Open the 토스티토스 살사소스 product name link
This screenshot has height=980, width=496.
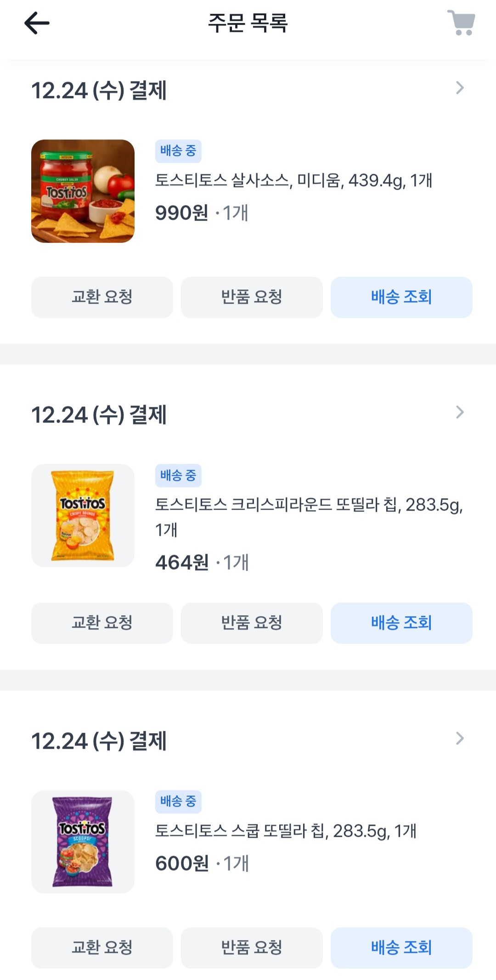click(x=293, y=180)
